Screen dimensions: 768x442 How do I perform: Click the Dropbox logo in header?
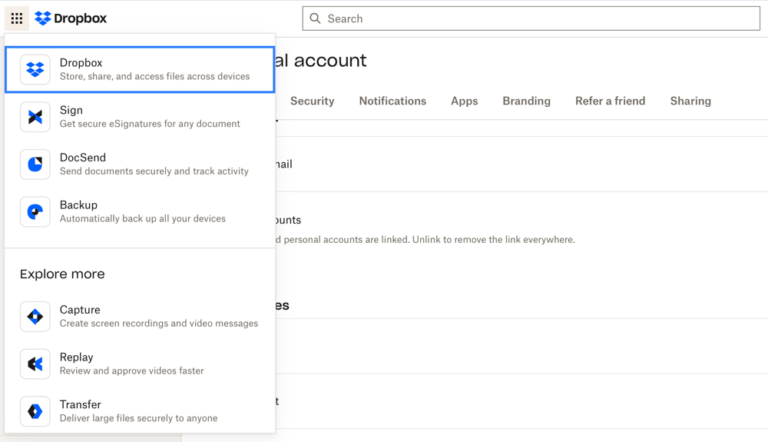pyautogui.click(x=71, y=18)
